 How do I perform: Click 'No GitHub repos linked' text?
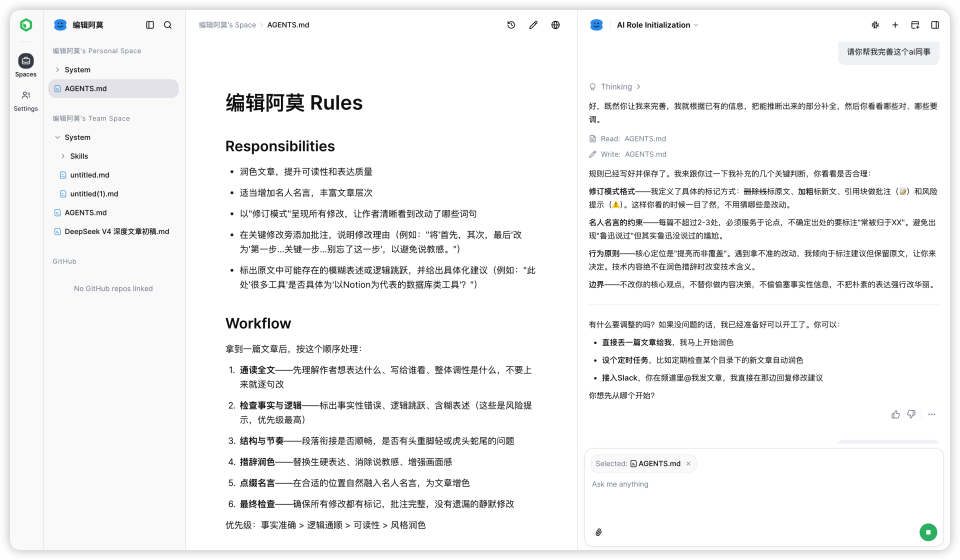coord(113,289)
